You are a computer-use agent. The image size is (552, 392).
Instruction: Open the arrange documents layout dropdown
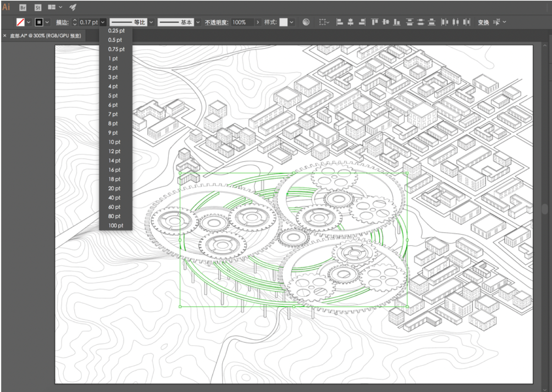(x=55, y=7)
